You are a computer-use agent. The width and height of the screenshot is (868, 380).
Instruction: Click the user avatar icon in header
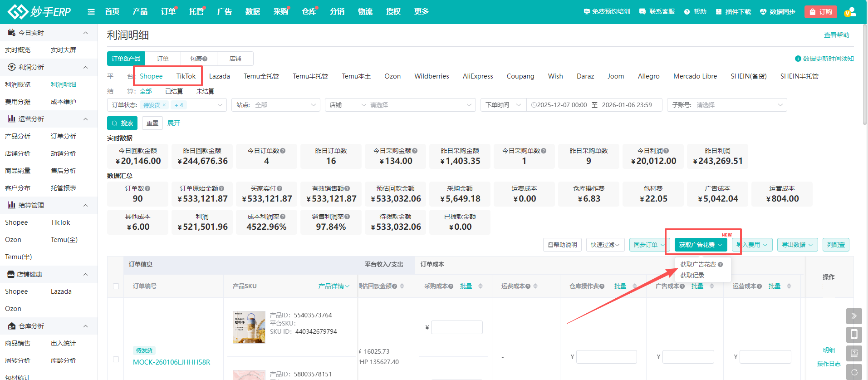click(850, 12)
